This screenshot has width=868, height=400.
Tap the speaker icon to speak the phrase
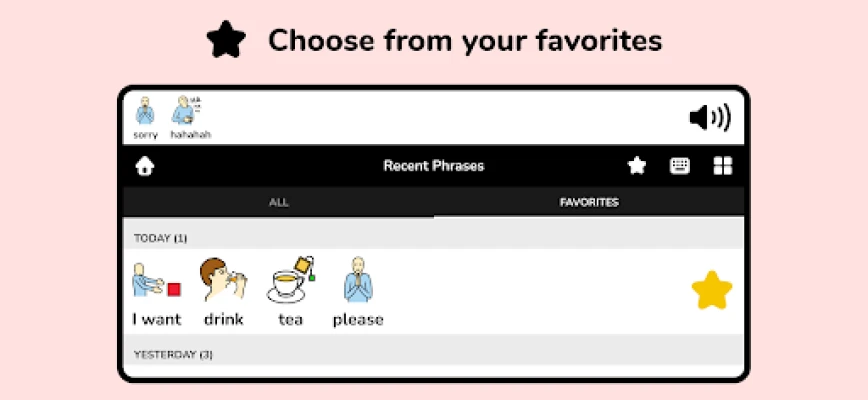tap(710, 117)
